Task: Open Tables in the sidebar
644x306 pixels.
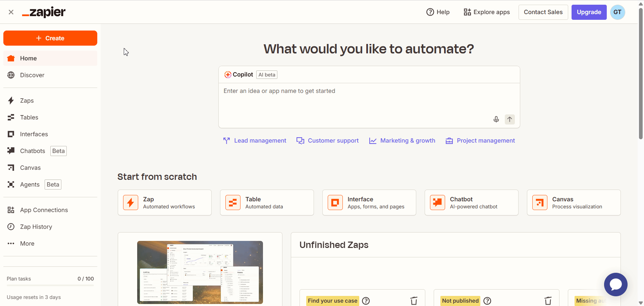Action: click(50, 117)
